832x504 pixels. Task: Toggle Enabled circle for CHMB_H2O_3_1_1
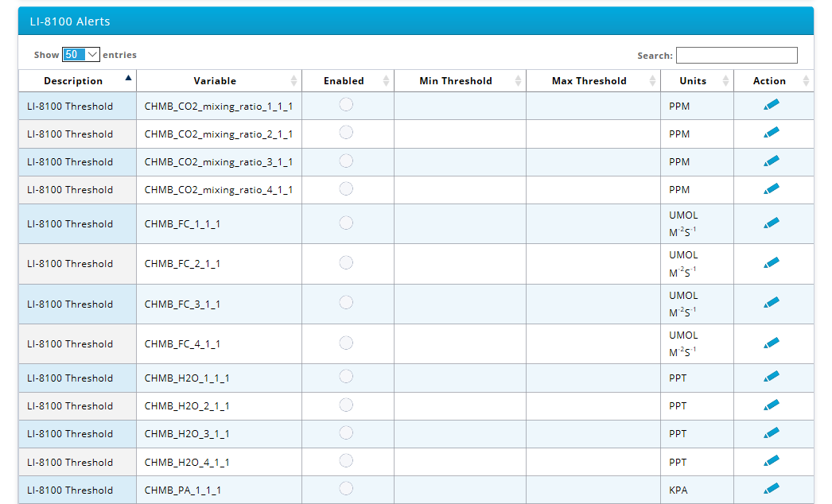click(346, 433)
